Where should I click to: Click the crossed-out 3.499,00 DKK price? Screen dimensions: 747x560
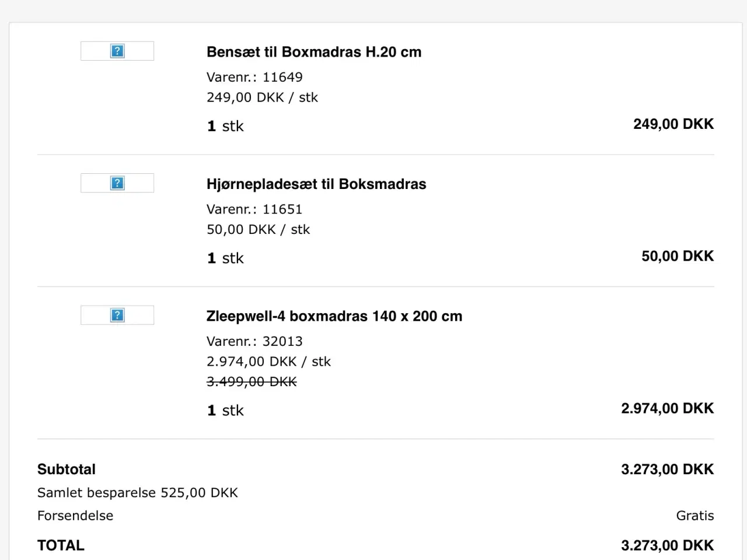tap(252, 381)
